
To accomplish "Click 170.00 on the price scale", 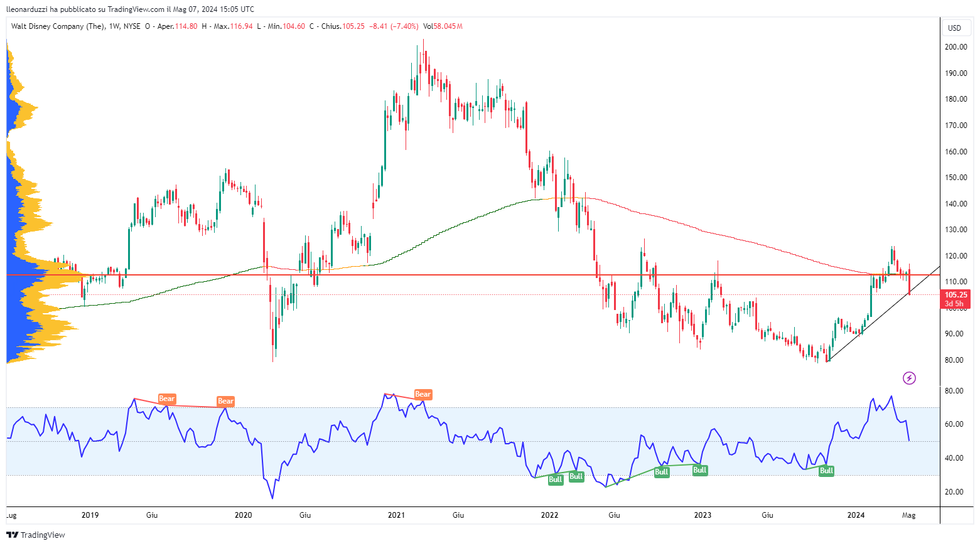I will click(956, 126).
